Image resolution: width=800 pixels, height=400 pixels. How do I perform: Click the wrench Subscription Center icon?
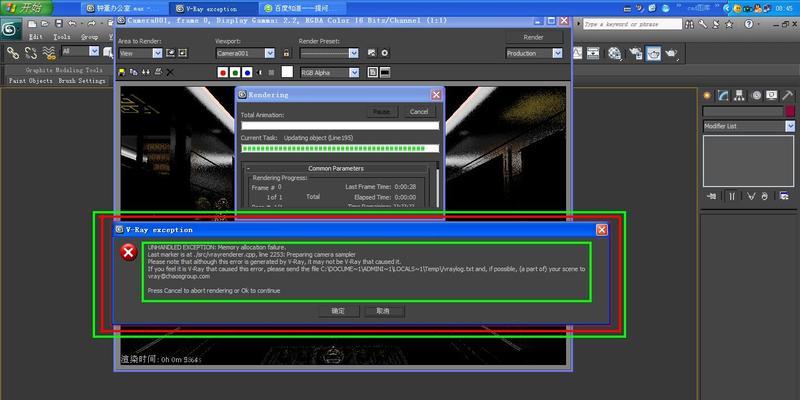tap(703, 24)
